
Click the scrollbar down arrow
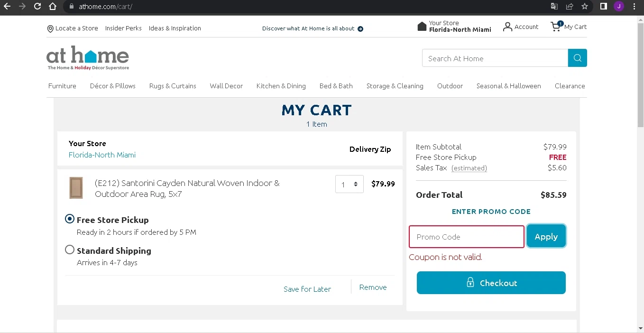pyautogui.click(x=640, y=328)
